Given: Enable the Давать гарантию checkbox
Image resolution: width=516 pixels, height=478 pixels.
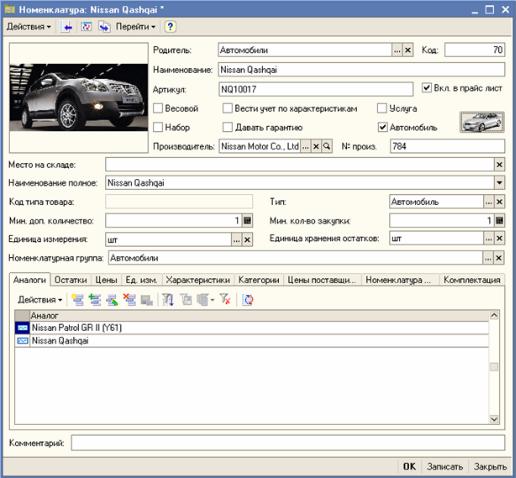Looking at the screenshot, I should click(x=227, y=127).
